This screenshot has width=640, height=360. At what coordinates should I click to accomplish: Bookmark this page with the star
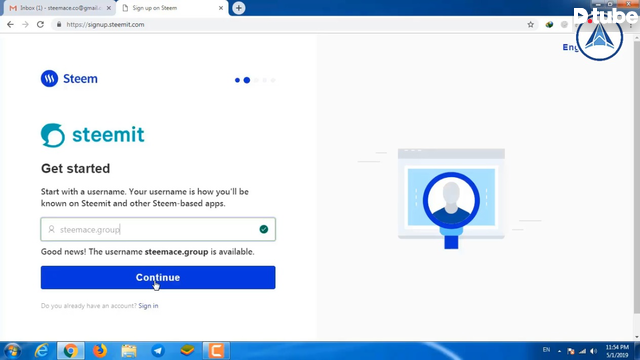pos(531,24)
